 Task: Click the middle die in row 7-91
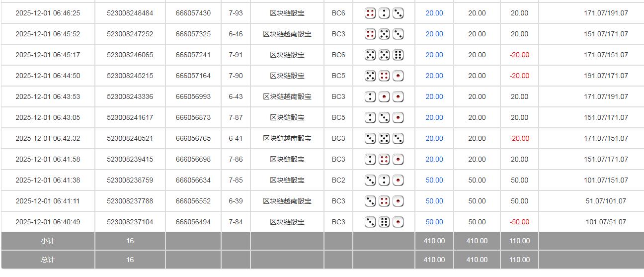(x=384, y=55)
